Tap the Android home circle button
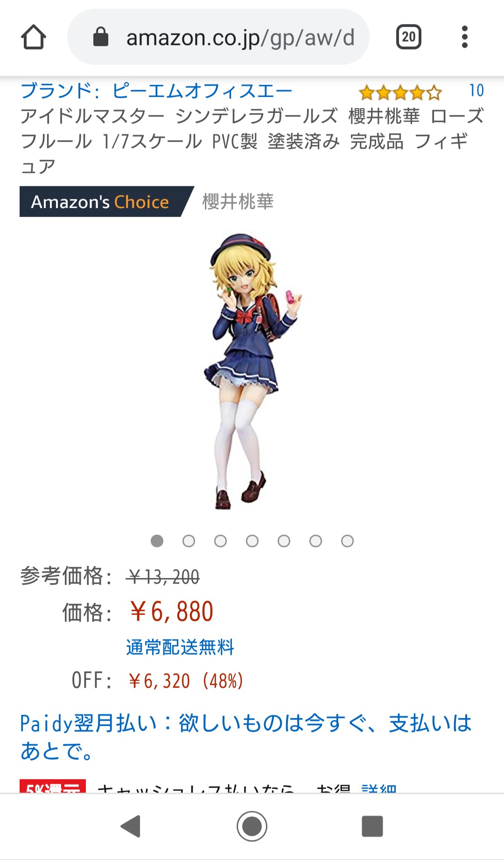Screen dimensions: 504x860 [x=252, y=826]
